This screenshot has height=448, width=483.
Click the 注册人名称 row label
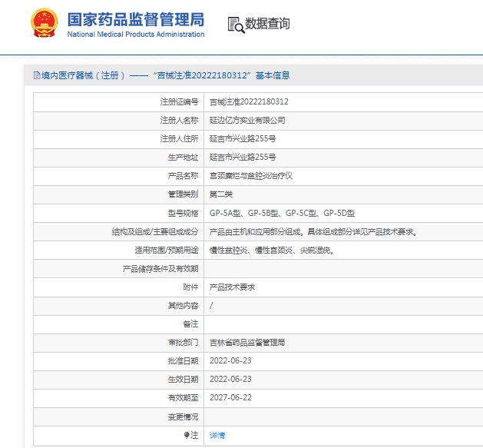coord(179,120)
